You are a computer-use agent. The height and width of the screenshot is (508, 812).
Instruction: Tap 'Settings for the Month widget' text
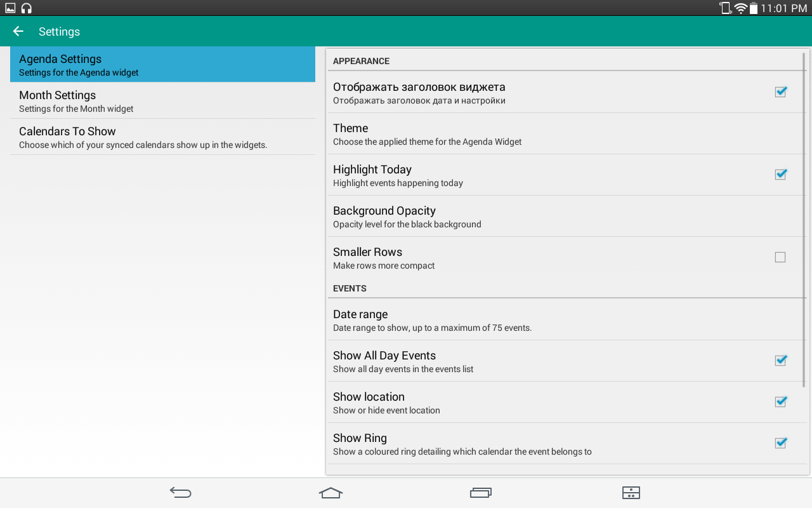76,109
